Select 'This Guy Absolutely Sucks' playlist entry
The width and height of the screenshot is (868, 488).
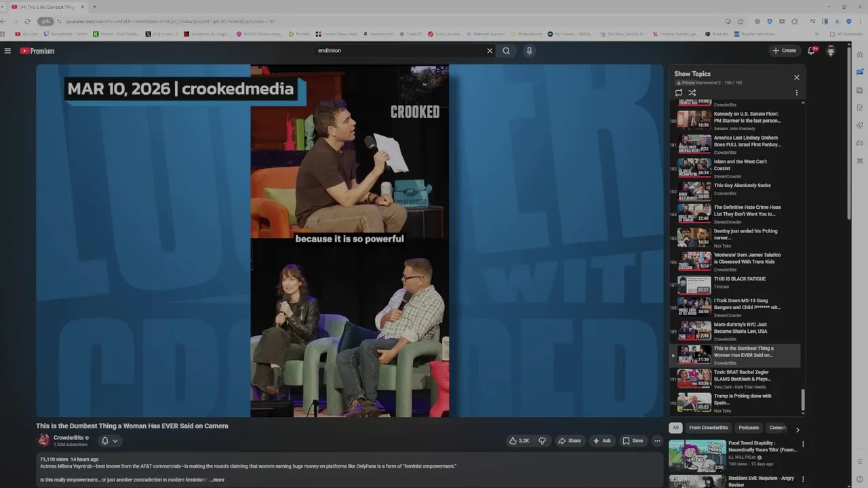[735, 192]
